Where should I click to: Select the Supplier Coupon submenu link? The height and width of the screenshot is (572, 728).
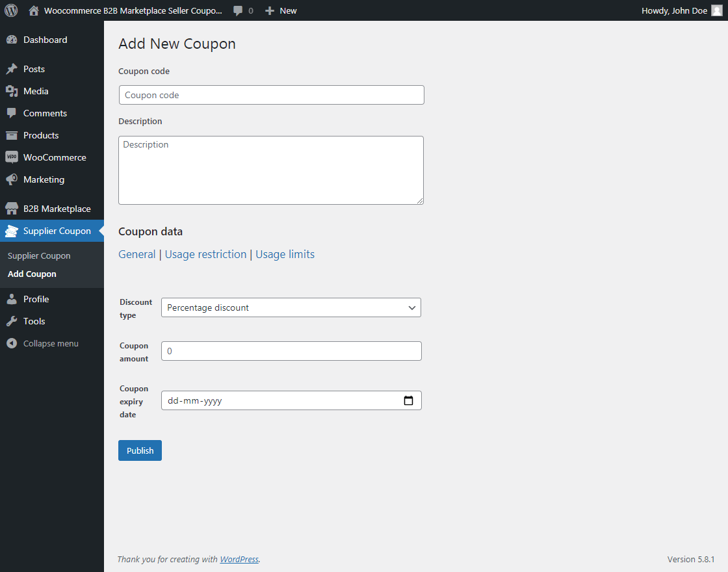pyautogui.click(x=39, y=256)
